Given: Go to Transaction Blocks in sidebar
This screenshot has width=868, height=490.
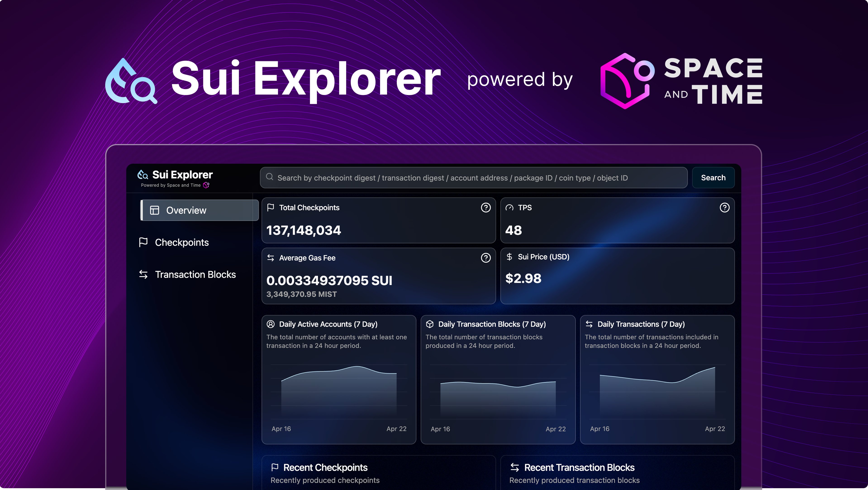Looking at the screenshot, I should point(187,275).
